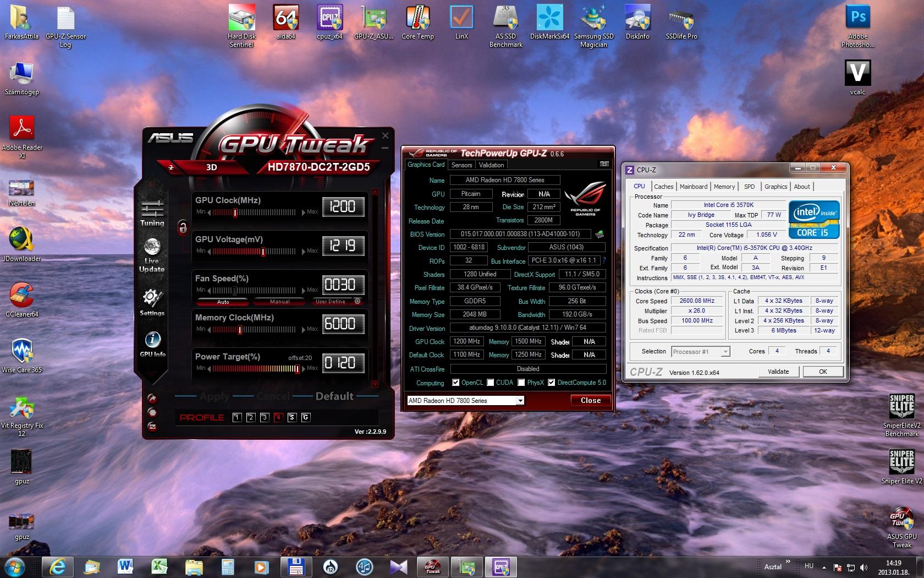Screen dimensions: 924x578
Task: Toggle the OpenCL checkbox in GPU-Z
Action: 455,383
